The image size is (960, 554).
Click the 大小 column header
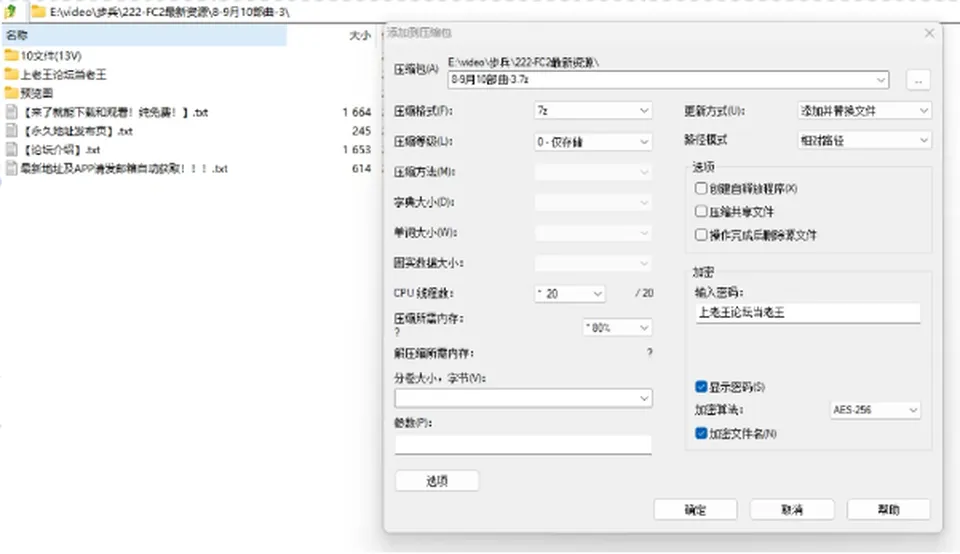click(x=360, y=36)
